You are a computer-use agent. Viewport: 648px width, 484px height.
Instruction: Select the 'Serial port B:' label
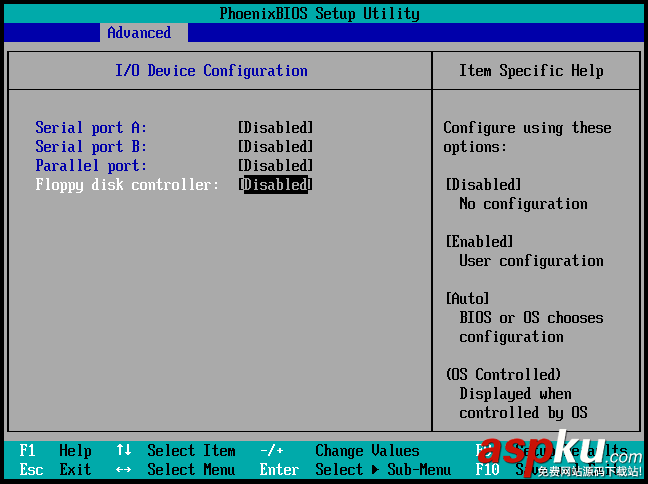pyautogui.click(x=91, y=146)
